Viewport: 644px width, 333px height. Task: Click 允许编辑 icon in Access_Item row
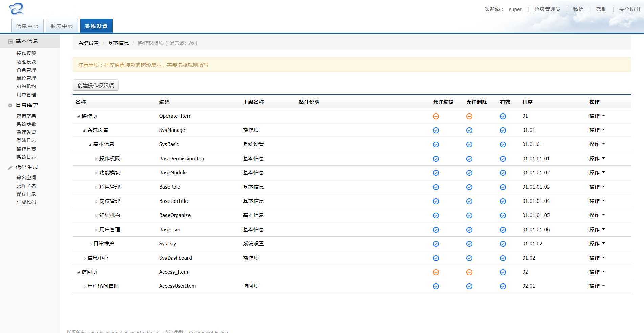click(436, 272)
